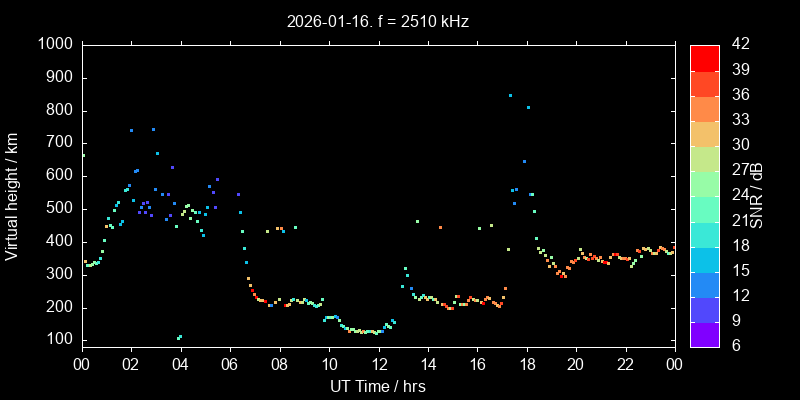Screen dimensions: 800x400
Task: Click the 22 tick label on the time axis
Action: tap(625, 364)
